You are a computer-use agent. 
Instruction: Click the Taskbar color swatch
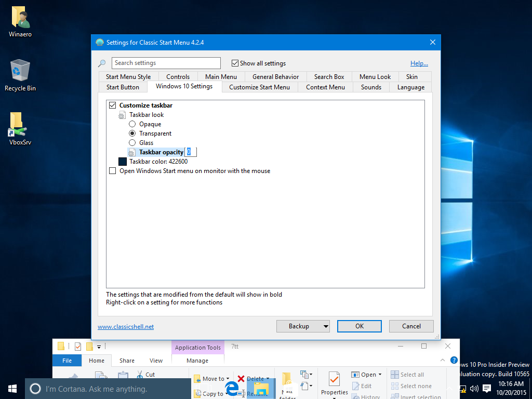pyautogui.click(x=123, y=162)
